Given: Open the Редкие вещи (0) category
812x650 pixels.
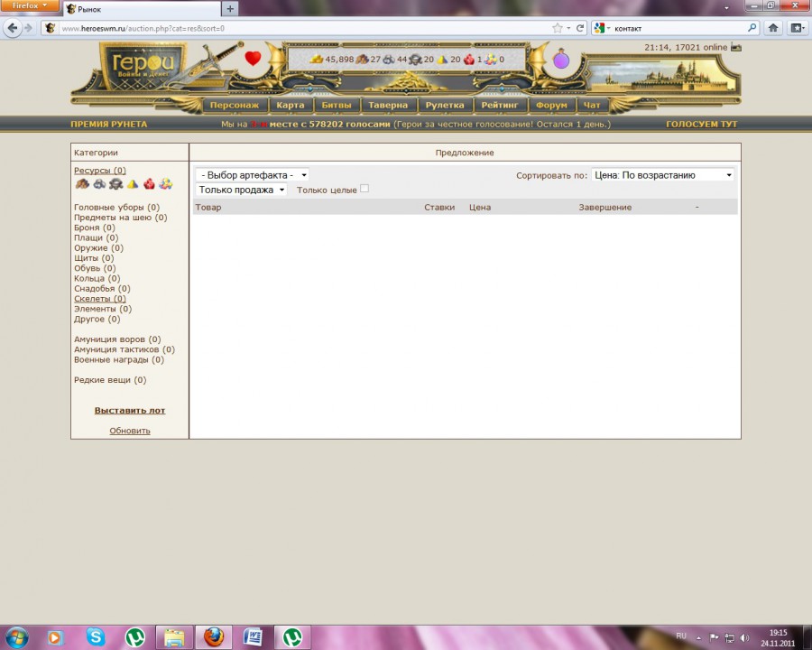Looking at the screenshot, I should coord(110,380).
